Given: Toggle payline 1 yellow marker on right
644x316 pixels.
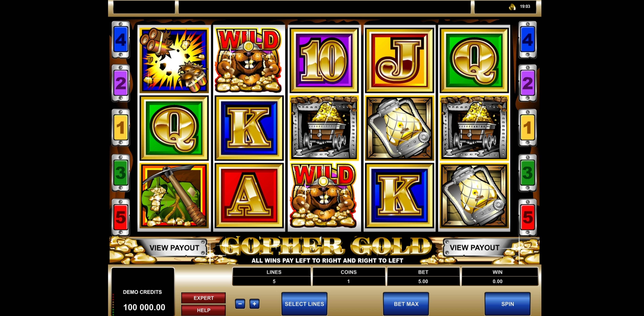Looking at the screenshot, I should point(528,128).
